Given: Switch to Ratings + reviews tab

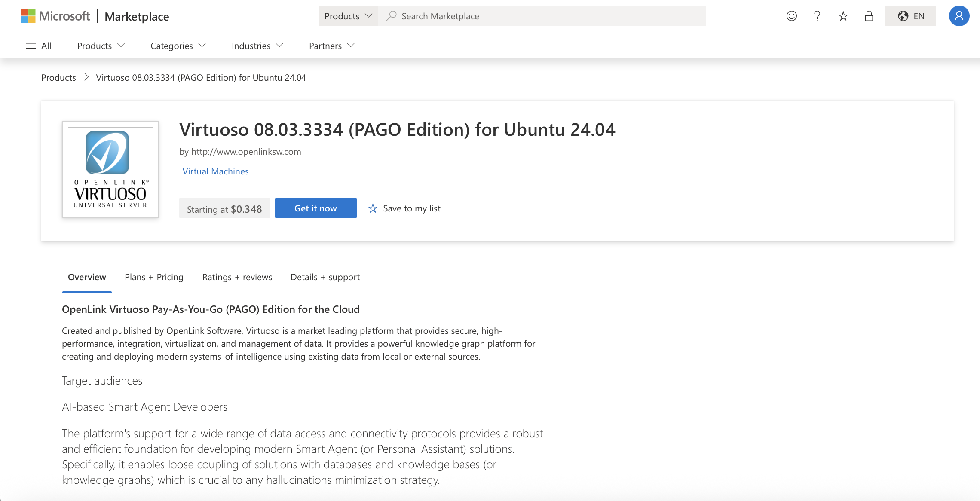Looking at the screenshot, I should tap(237, 277).
